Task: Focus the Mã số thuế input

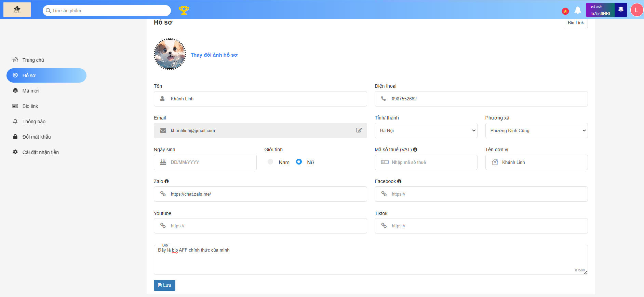Action: coord(426,162)
